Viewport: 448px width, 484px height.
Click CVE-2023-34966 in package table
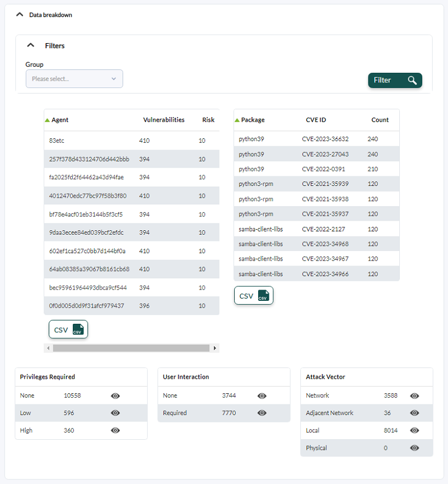tap(325, 274)
